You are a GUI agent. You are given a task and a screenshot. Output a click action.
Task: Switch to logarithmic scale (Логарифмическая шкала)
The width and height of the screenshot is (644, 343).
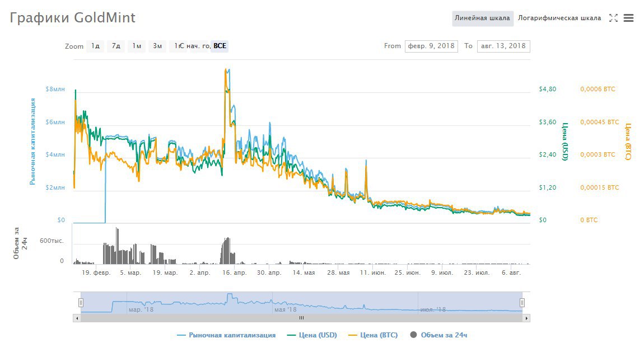(x=559, y=18)
